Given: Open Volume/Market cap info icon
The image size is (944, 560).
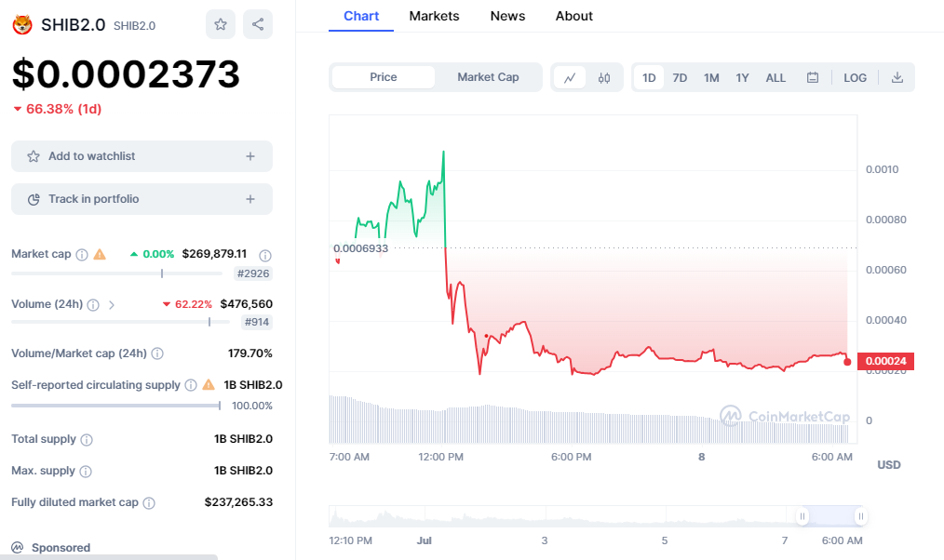Looking at the screenshot, I should pyautogui.click(x=157, y=353).
